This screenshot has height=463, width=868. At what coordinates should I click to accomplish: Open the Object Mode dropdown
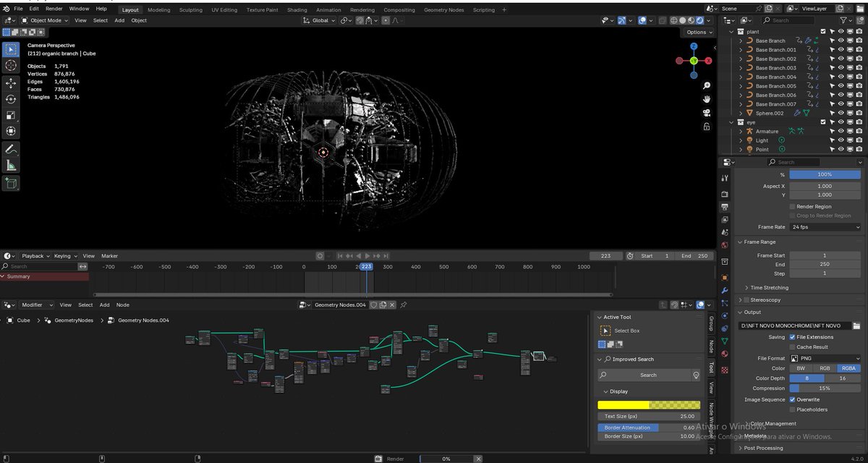(45, 20)
